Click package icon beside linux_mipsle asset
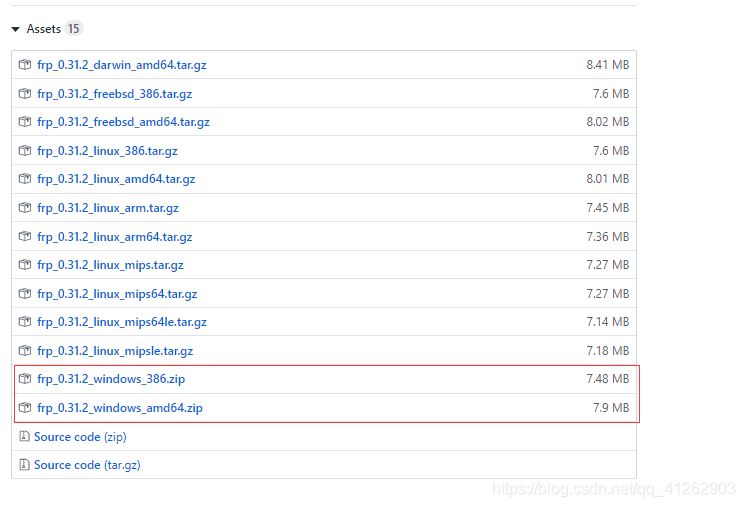Image resolution: width=745 pixels, height=507 pixels. (x=25, y=351)
